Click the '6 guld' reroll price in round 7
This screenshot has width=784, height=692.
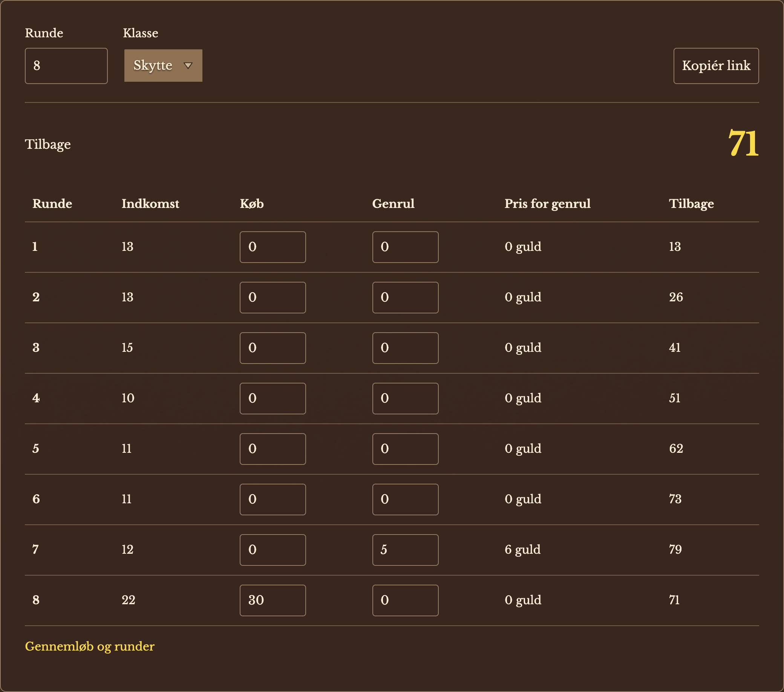click(522, 550)
